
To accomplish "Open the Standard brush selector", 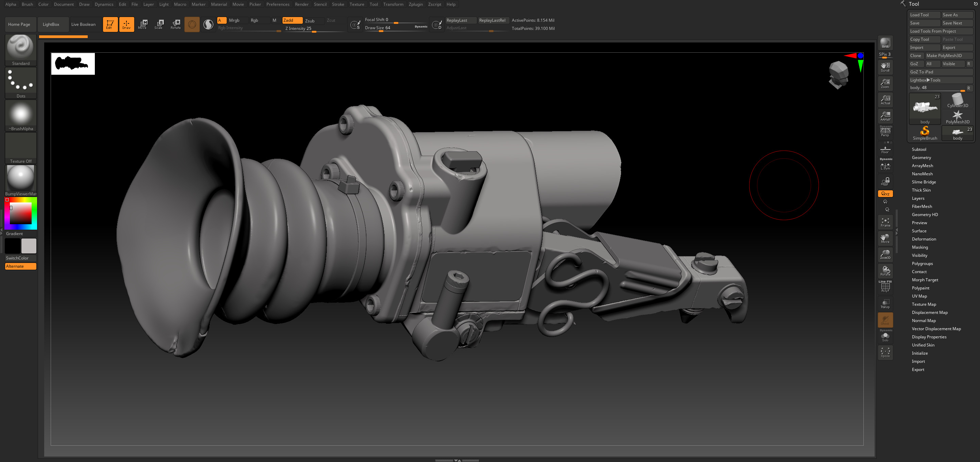I will coord(20,50).
